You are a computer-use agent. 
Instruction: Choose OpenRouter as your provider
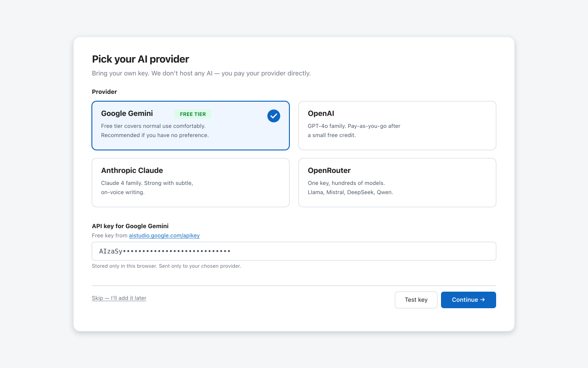point(397,182)
